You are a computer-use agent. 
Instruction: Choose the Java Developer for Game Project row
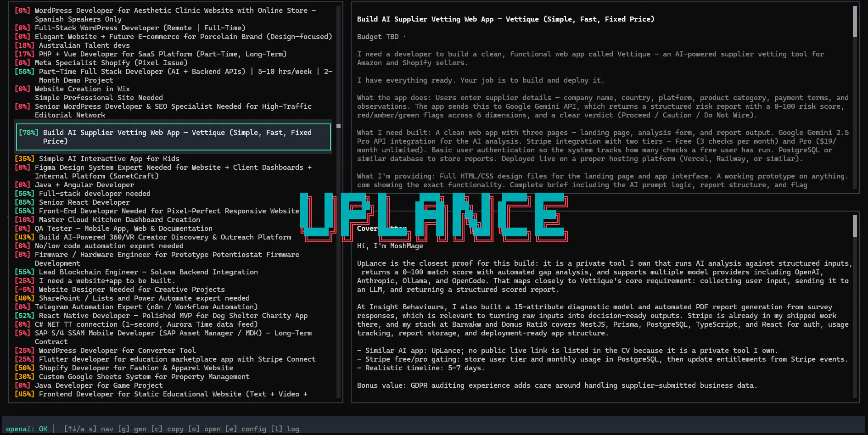pyautogui.click(x=174, y=385)
